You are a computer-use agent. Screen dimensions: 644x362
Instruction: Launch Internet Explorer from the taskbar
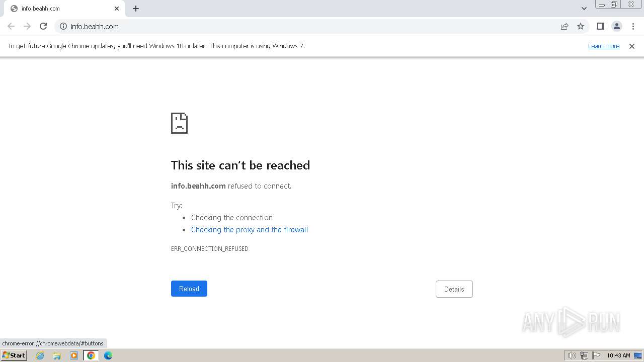point(40,355)
